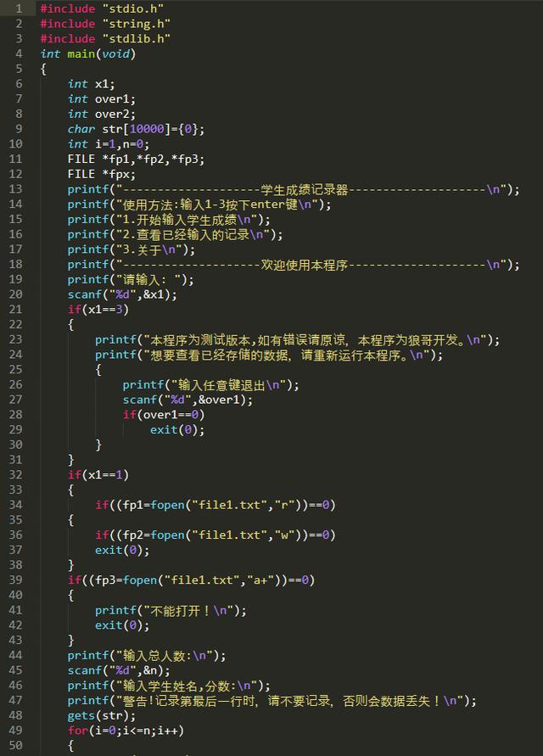543x756 pixels.
Task: Click the int over1; declaration
Action: click(101, 98)
